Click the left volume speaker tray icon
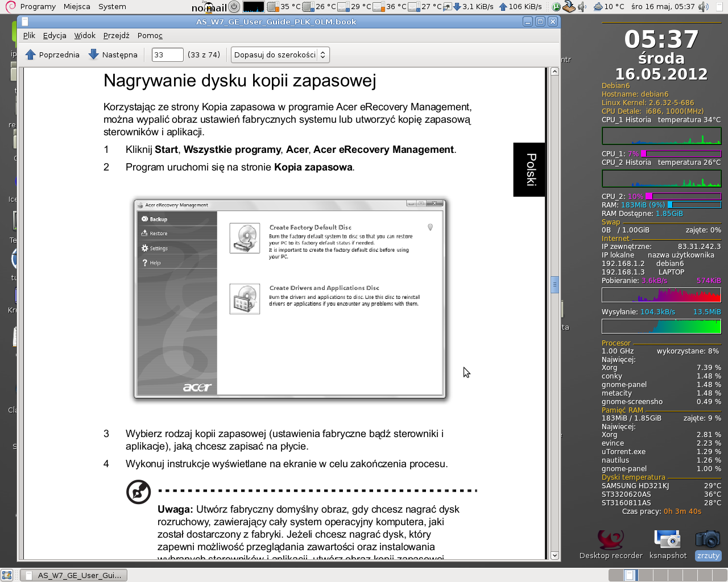Image resolution: width=728 pixels, height=582 pixels. [582, 7]
